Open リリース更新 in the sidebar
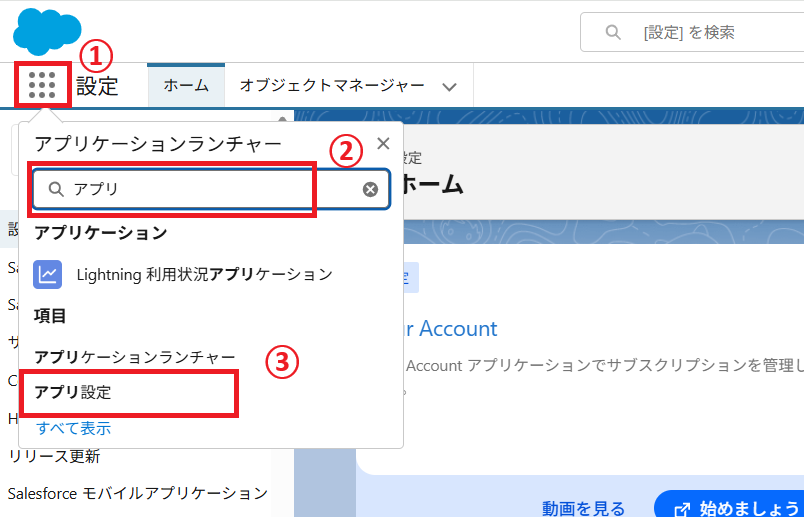The height and width of the screenshot is (517, 804). click(53, 457)
